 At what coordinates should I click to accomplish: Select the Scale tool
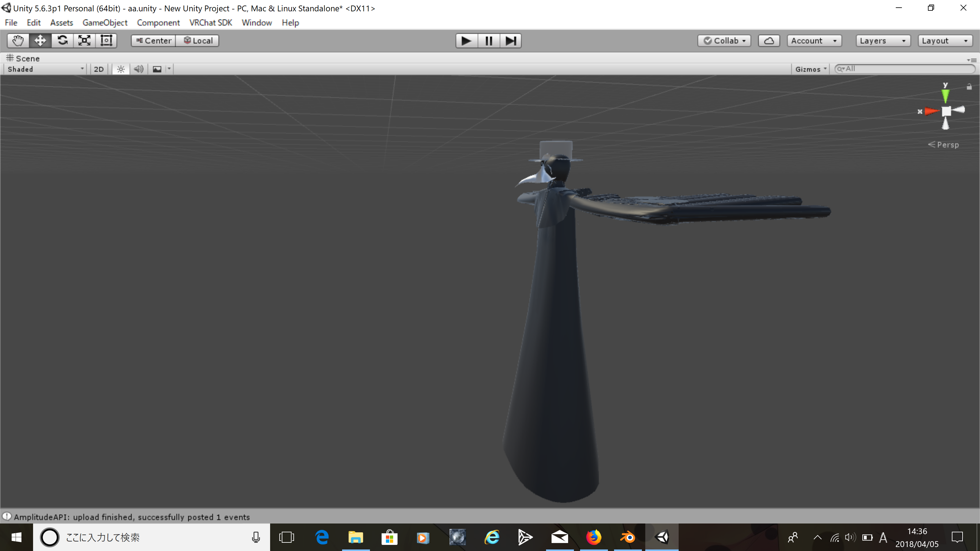tap(85, 41)
